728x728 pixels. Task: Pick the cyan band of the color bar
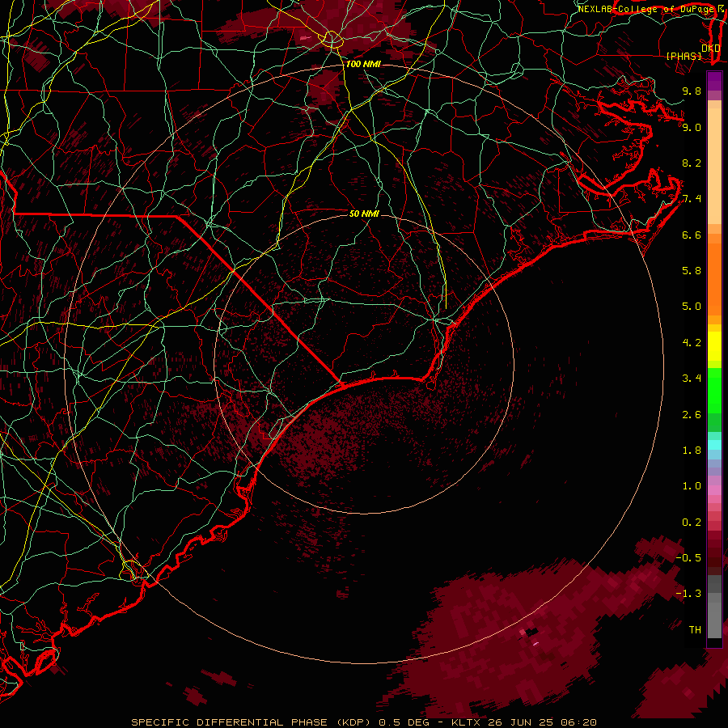click(714, 444)
